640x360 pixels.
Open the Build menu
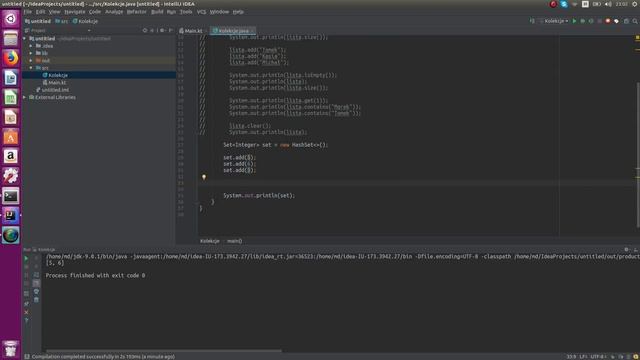[x=157, y=12]
